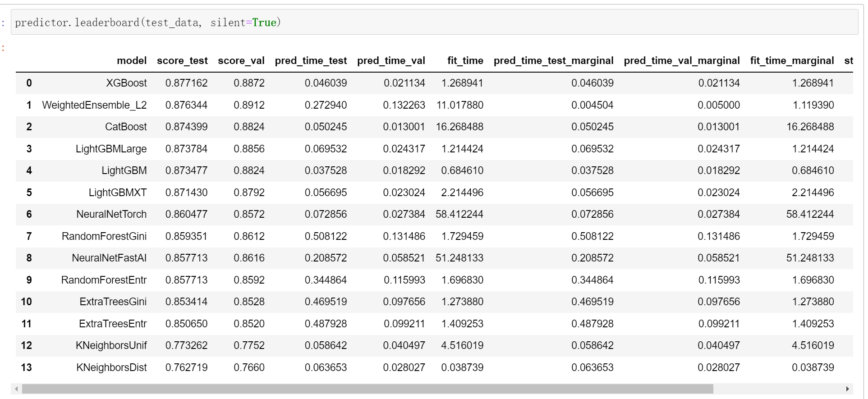Screen dimensions: 868x399
Task: Click the pred_time_val column header
Action: click(x=391, y=61)
